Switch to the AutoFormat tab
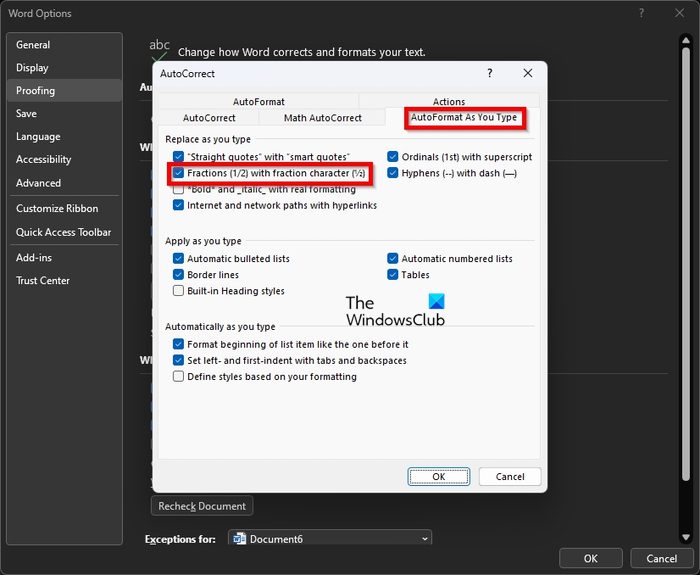Viewport: 700px width, 575px height. coord(258,101)
